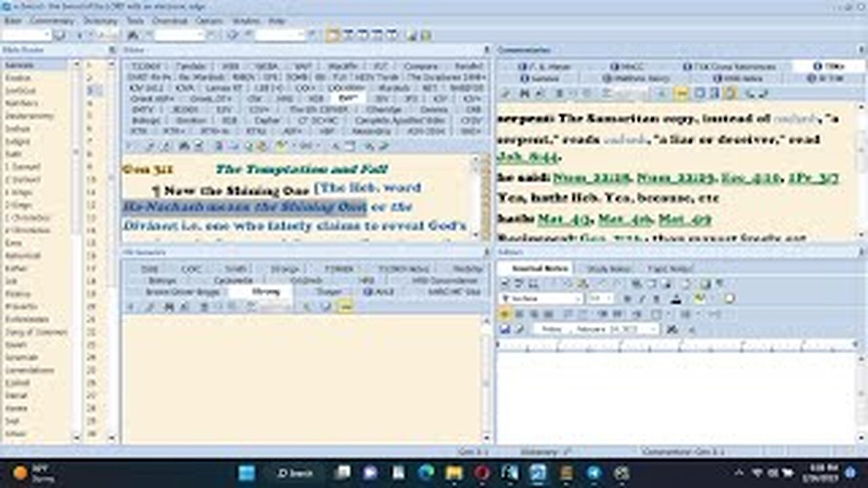Click the second layout icon in main toolbar

click(x=349, y=35)
